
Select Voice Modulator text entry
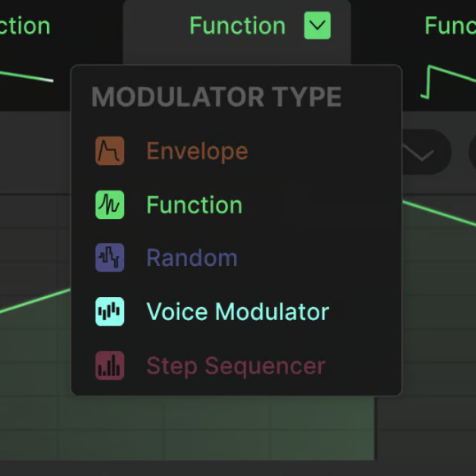pyautogui.click(x=238, y=312)
